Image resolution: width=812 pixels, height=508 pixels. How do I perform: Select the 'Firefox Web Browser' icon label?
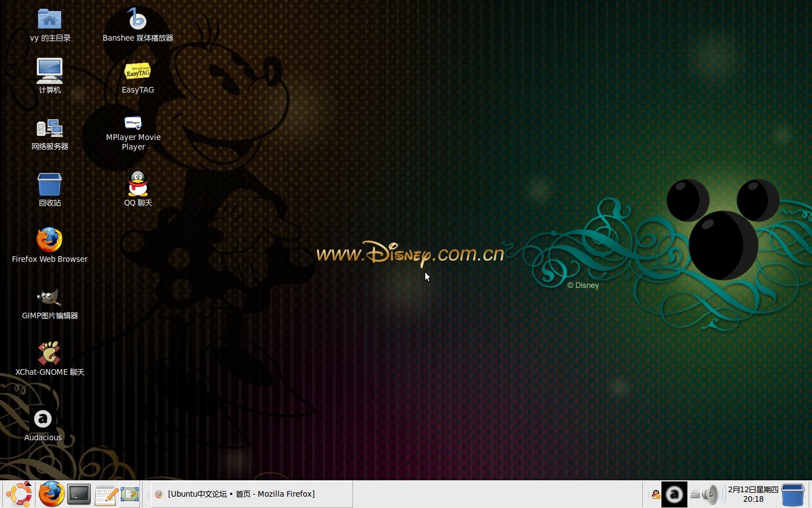pyautogui.click(x=50, y=259)
